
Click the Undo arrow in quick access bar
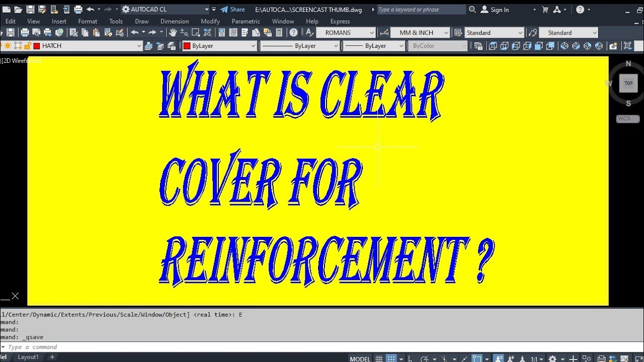[91, 10]
